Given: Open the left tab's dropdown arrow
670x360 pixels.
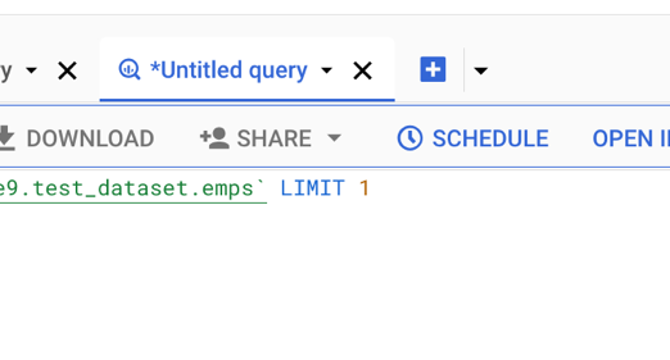Looking at the screenshot, I should (x=31, y=70).
